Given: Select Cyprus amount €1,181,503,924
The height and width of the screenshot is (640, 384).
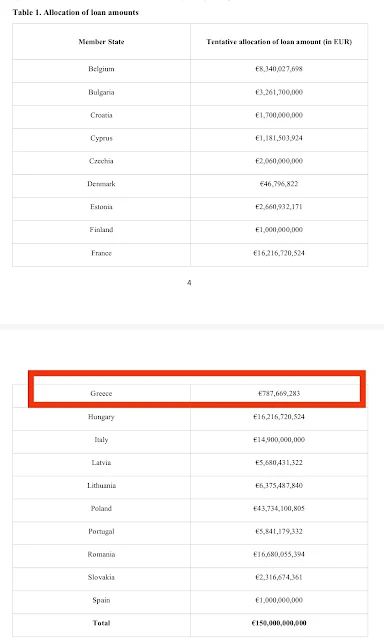Looking at the screenshot, I should [279, 138].
